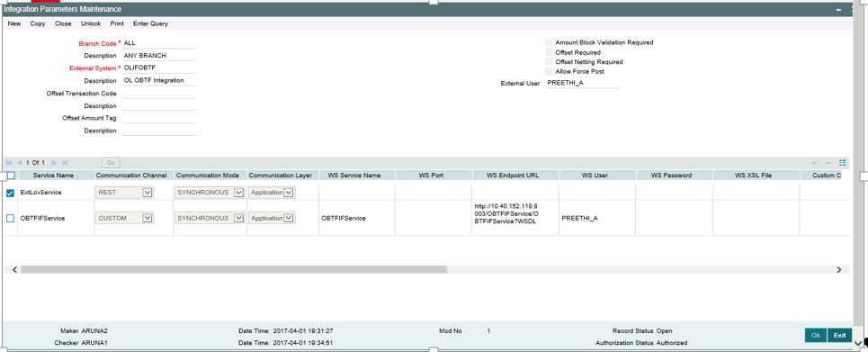This screenshot has width=868, height=352.
Task: Click the Exit button
Action: click(x=840, y=336)
